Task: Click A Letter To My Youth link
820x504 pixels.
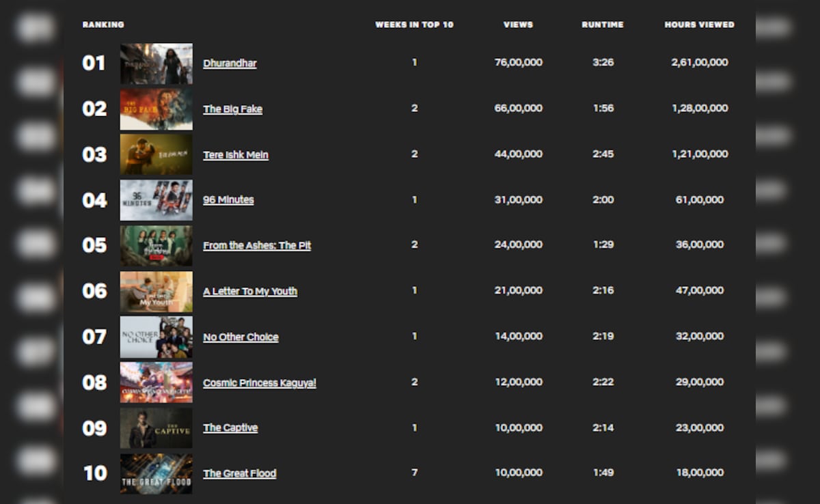Action: [x=249, y=292]
